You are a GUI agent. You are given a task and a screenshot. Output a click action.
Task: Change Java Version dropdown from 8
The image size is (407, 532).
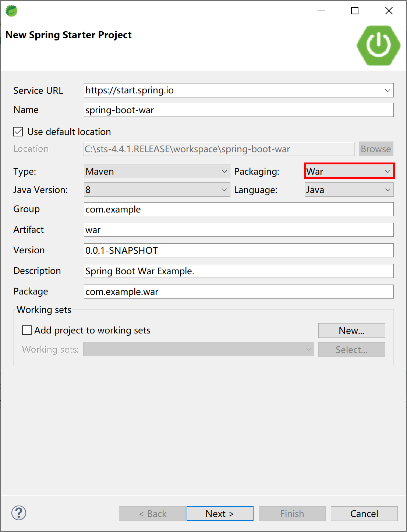pos(157,190)
